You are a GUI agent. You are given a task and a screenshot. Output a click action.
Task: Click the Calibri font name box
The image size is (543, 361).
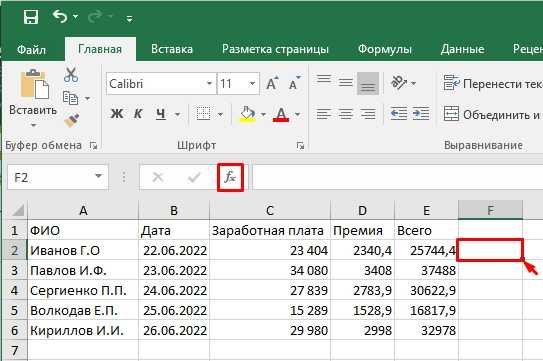tap(156, 83)
